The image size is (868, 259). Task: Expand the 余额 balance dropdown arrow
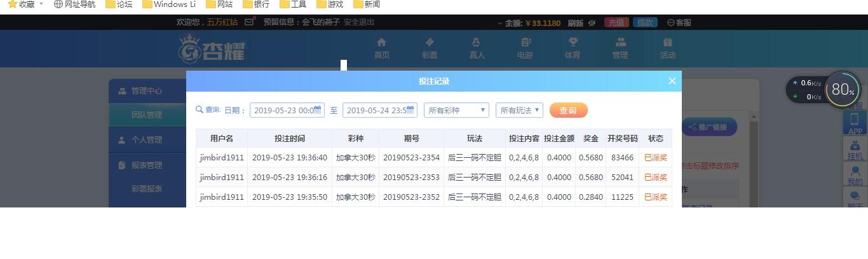point(501,24)
